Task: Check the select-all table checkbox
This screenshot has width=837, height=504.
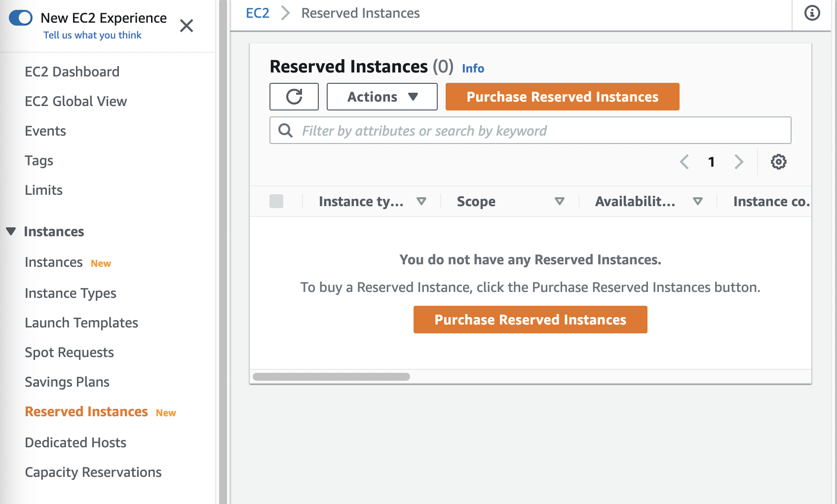Action: click(x=276, y=201)
